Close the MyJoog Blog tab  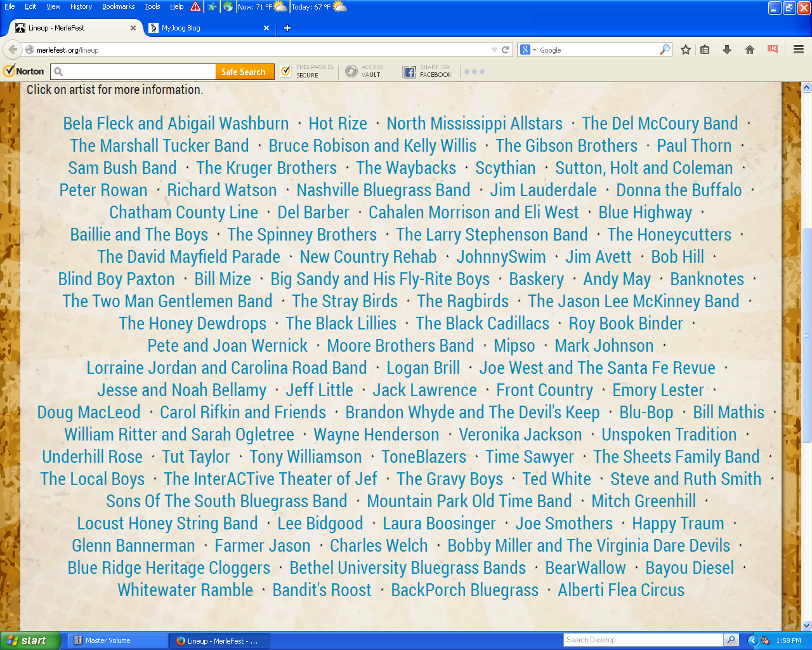click(266, 28)
